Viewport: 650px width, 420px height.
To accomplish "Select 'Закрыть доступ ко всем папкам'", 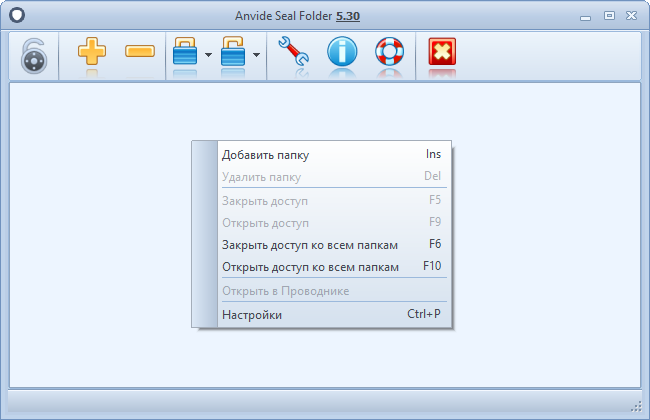I will click(332, 245).
